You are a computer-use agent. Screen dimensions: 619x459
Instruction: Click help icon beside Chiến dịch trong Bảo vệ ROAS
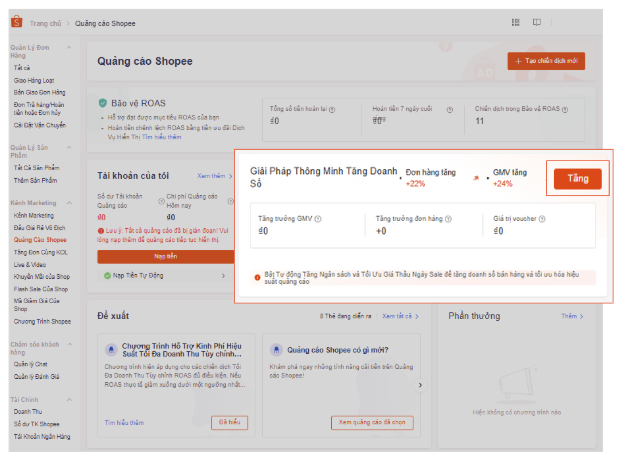[x=565, y=110]
